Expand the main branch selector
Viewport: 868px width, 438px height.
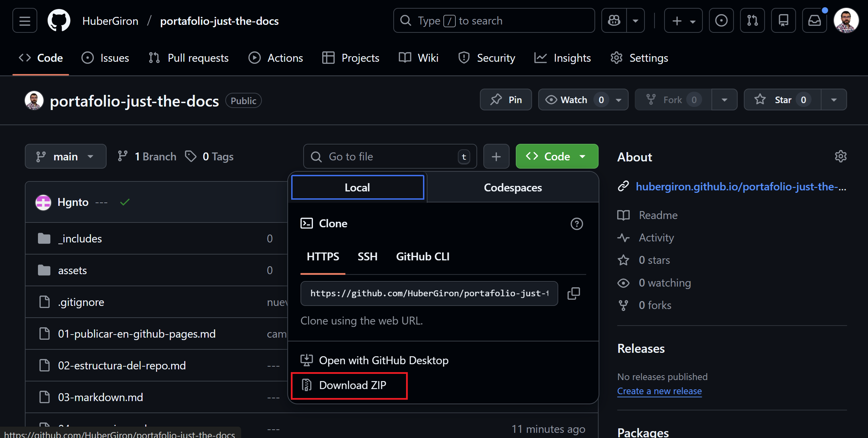click(x=66, y=156)
